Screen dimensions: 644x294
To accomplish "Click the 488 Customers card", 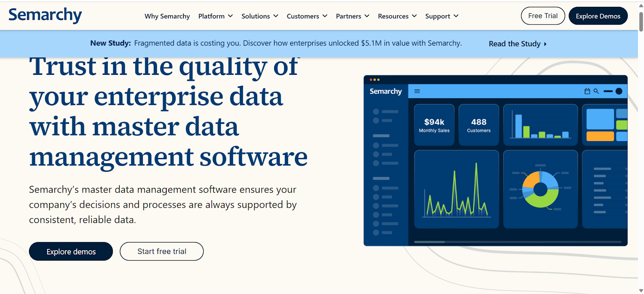I will pyautogui.click(x=479, y=125).
